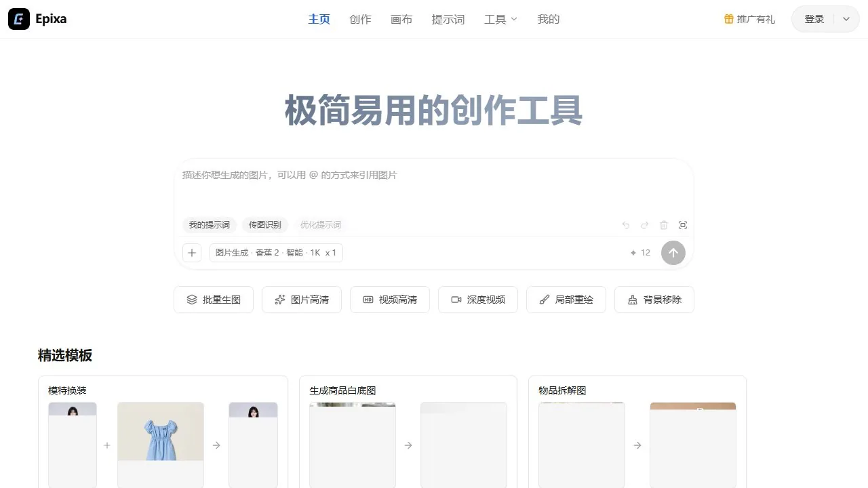
Task: Clear prompt with the trash icon
Action: pyautogui.click(x=664, y=225)
